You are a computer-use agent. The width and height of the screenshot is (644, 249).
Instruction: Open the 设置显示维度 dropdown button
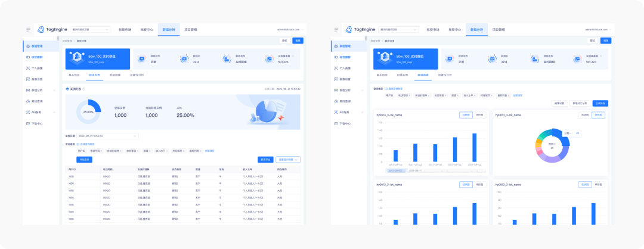288,160
